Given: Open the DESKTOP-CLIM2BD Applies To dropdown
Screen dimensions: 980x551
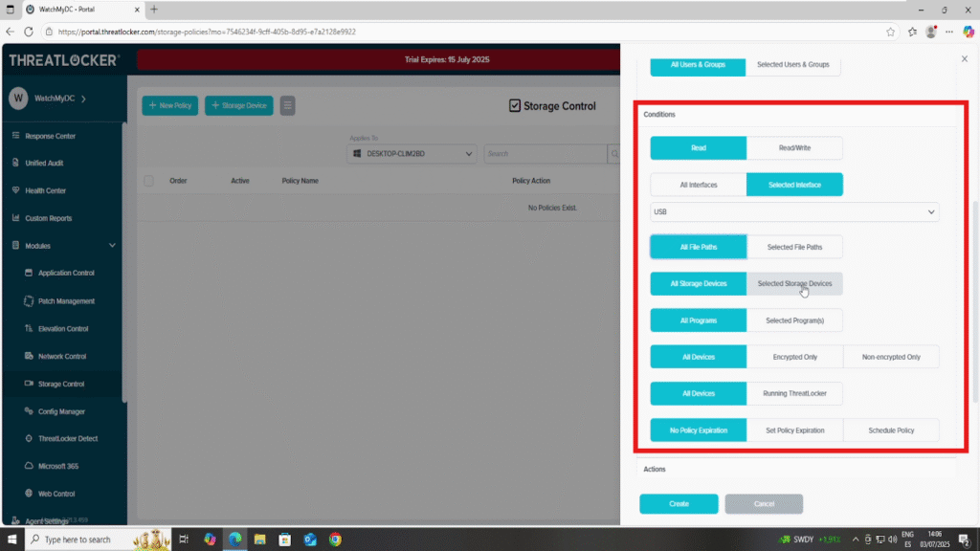Looking at the screenshot, I should point(412,154).
